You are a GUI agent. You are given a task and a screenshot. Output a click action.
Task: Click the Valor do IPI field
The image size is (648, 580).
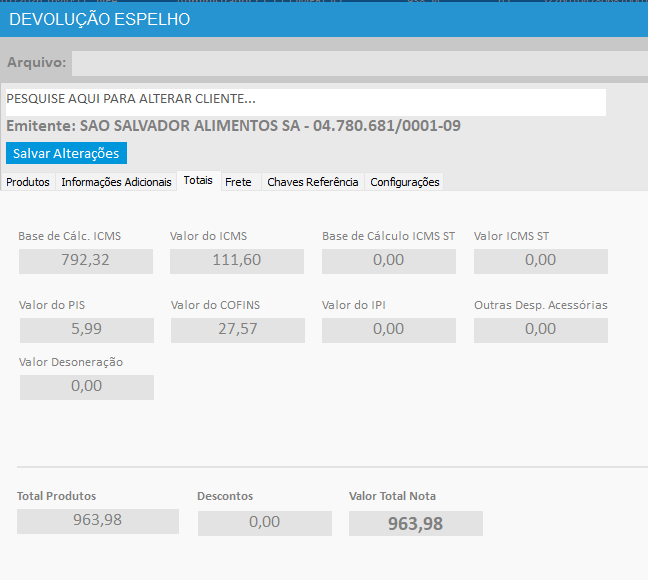tap(389, 330)
